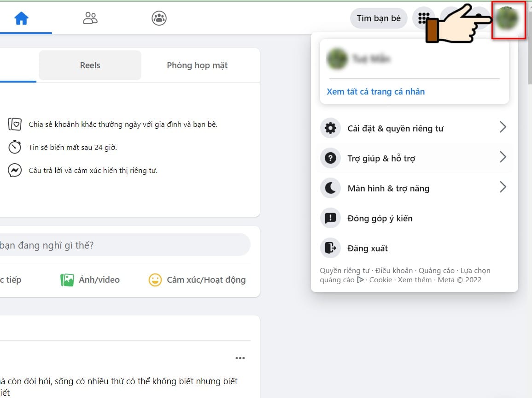Open 'Màn hình & trợ năng' menu

coord(414,188)
